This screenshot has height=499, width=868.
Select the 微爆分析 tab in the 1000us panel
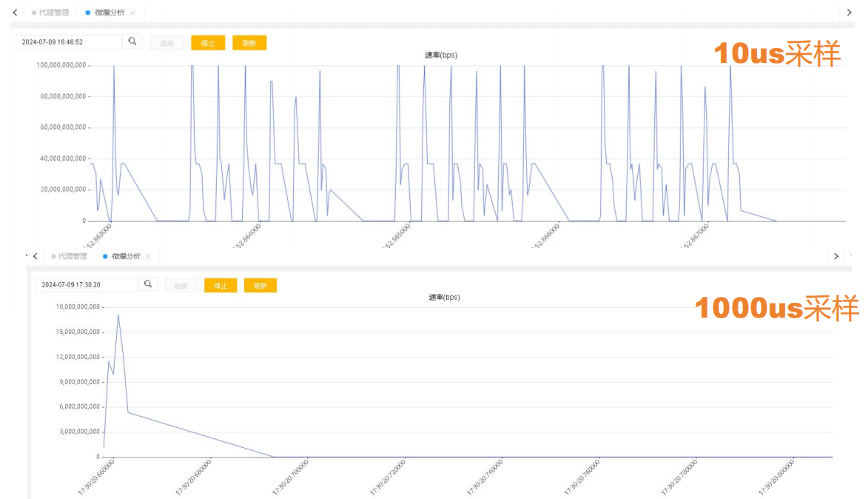125,256
